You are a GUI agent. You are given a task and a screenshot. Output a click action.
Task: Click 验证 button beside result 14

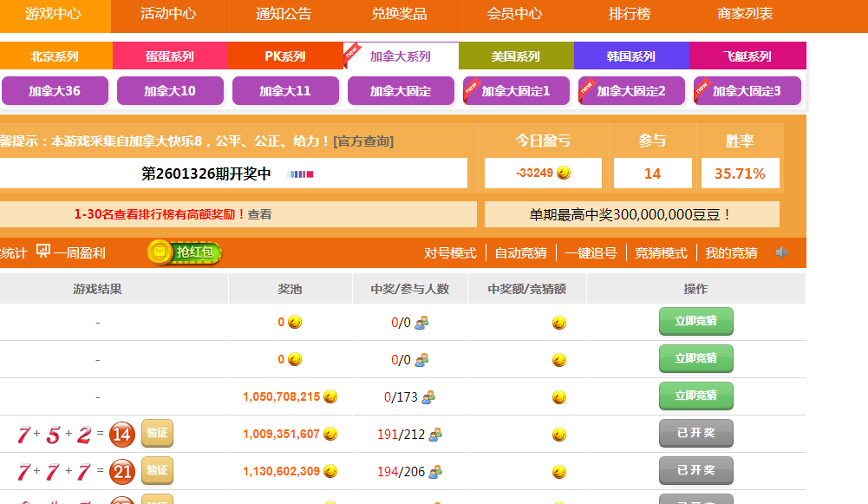point(157,434)
